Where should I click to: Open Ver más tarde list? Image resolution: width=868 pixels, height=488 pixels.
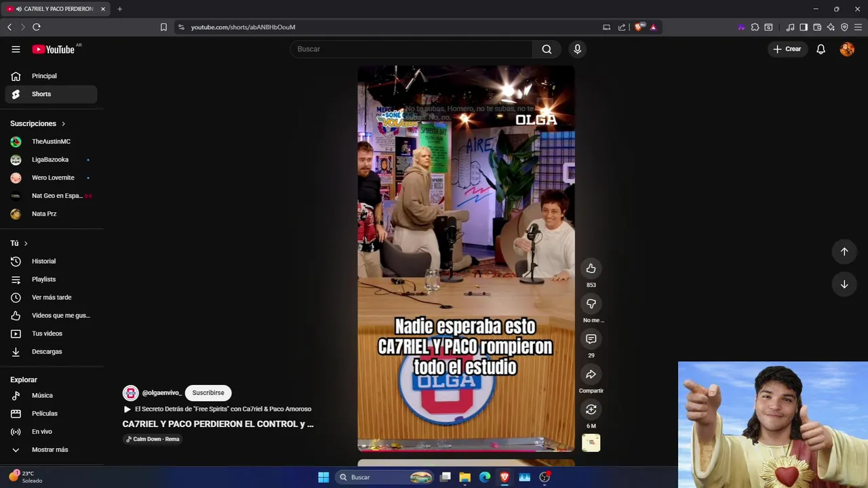click(51, 298)
